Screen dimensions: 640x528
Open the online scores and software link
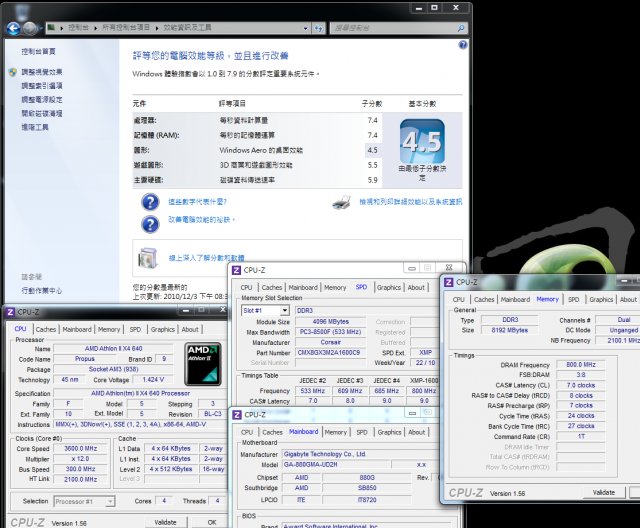click(x=206, y=258)
